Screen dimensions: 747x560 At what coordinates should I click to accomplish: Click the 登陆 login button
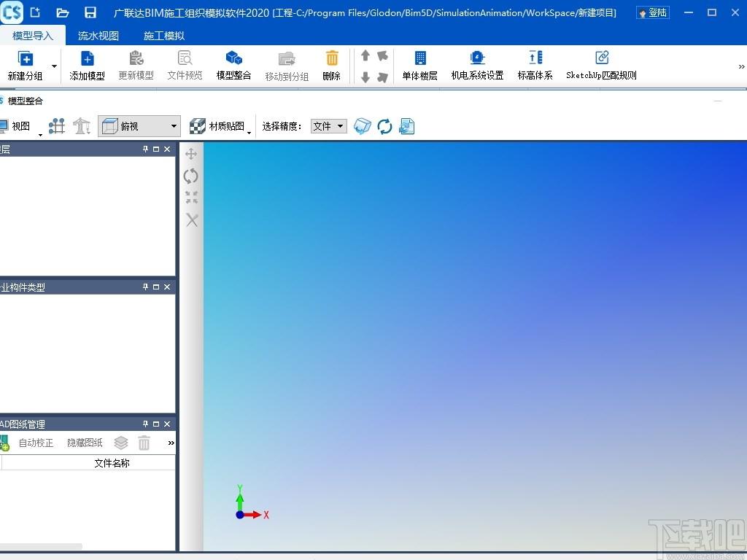pos(653,12)
